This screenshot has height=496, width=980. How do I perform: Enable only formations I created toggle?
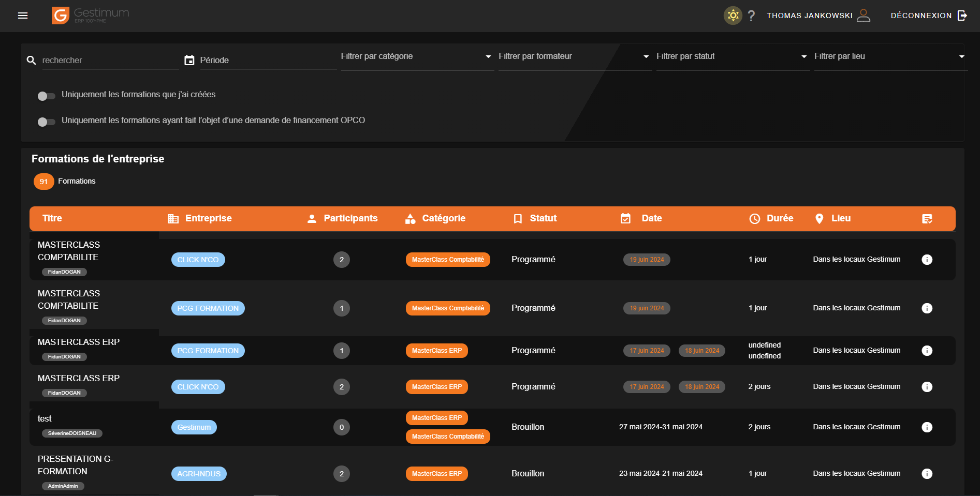[x=47, y=96]
